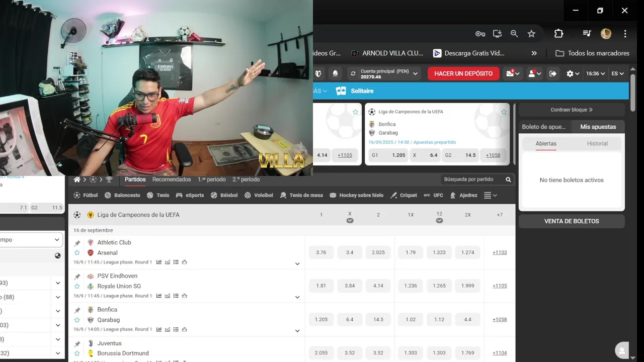The width and height of the screenshot is (644, 362).
Task: Click HACER UN DEPÓSITO button
Action: point(463,73)
